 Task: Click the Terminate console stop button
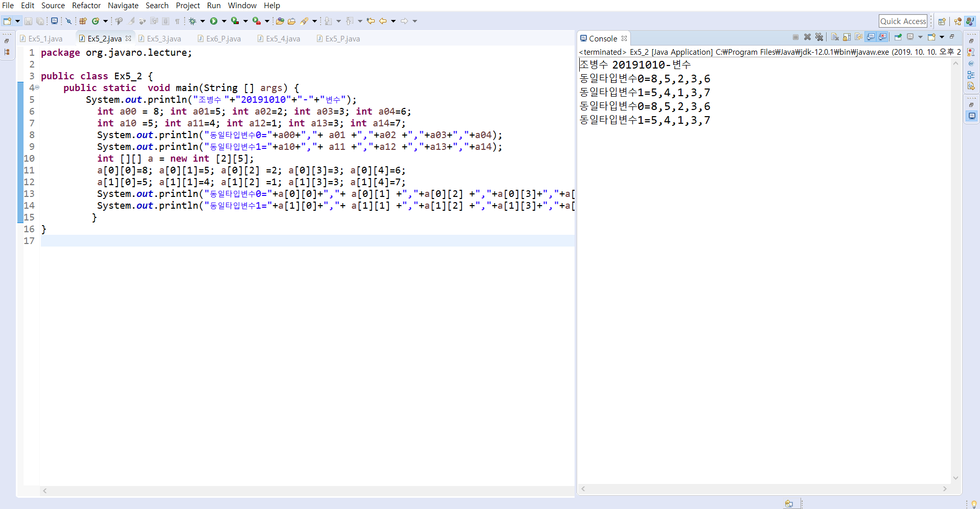coord(795,37)
